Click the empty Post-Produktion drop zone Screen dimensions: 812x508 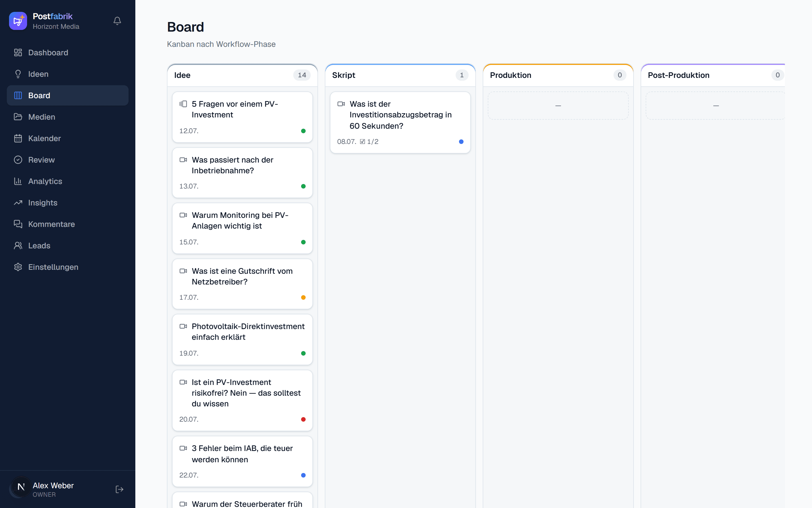point(715,106)
